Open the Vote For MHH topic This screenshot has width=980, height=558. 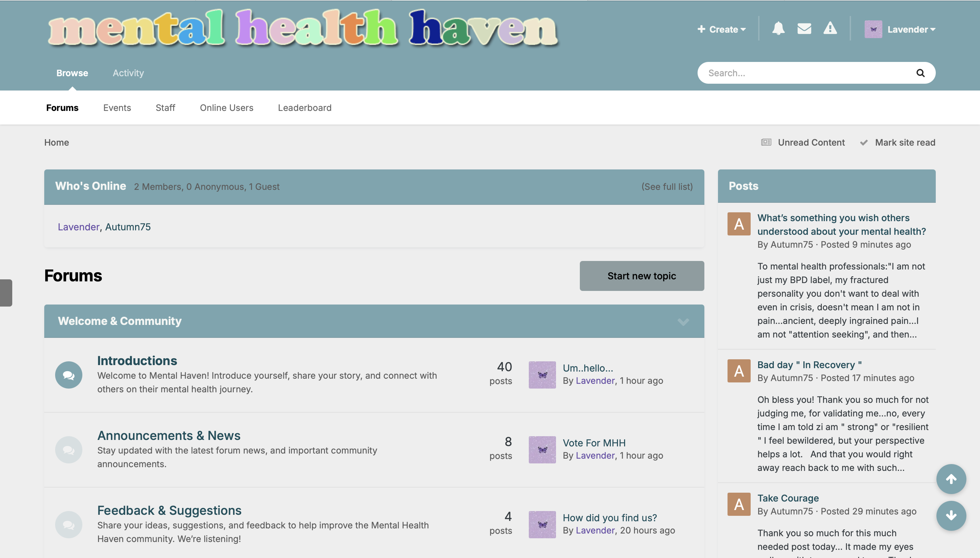(594, 443)
